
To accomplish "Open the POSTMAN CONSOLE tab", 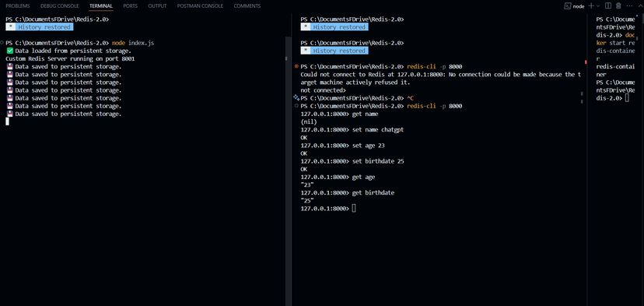I will tap(200, 6).
